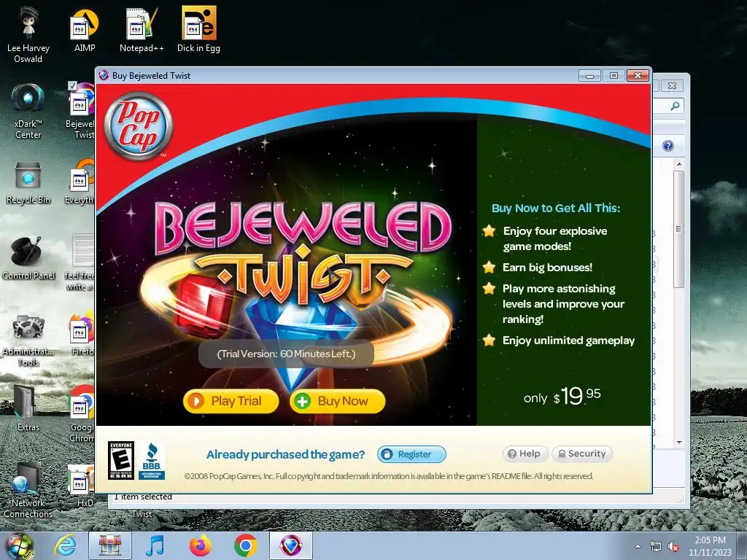Open the HxD desktop shortcut
The image size is (747, 560).
[82, 486]
